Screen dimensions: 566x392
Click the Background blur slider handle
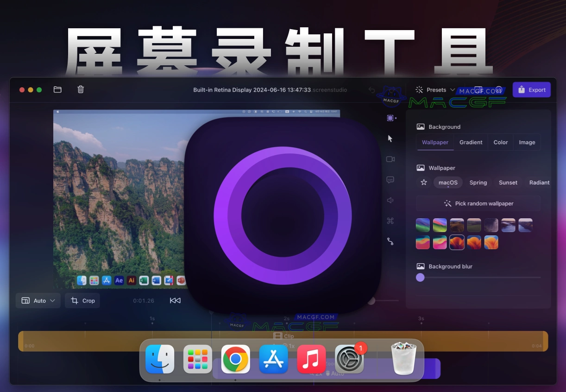[x=420, y=278]
